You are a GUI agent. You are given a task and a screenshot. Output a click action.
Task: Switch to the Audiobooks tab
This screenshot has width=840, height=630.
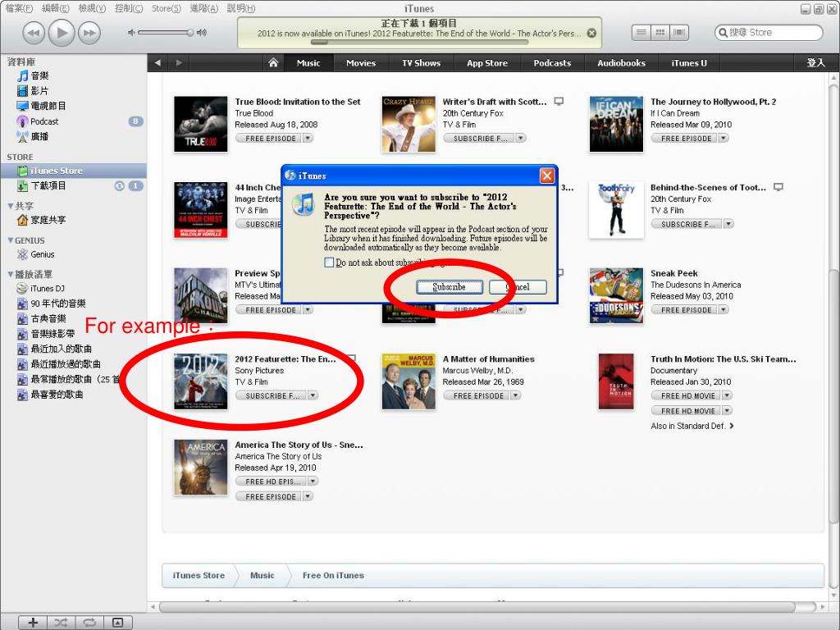[621, 62]
